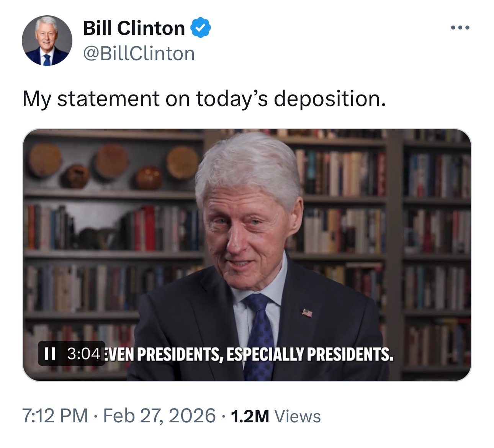This screenshot has width=494, height=448.
Task: Click the Feb 27, 2026 post date
Action: [159, 416]
